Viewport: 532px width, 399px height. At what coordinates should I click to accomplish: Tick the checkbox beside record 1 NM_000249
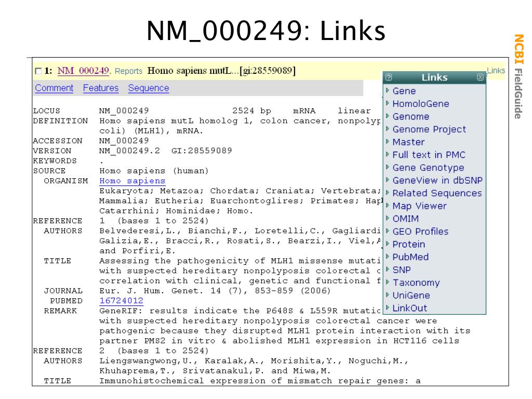point(38,71)
